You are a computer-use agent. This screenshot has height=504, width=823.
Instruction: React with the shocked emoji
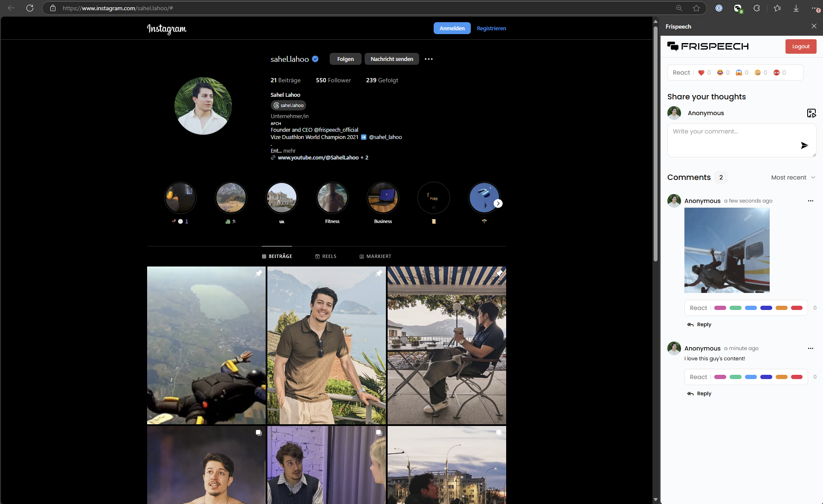click(739, 72)
